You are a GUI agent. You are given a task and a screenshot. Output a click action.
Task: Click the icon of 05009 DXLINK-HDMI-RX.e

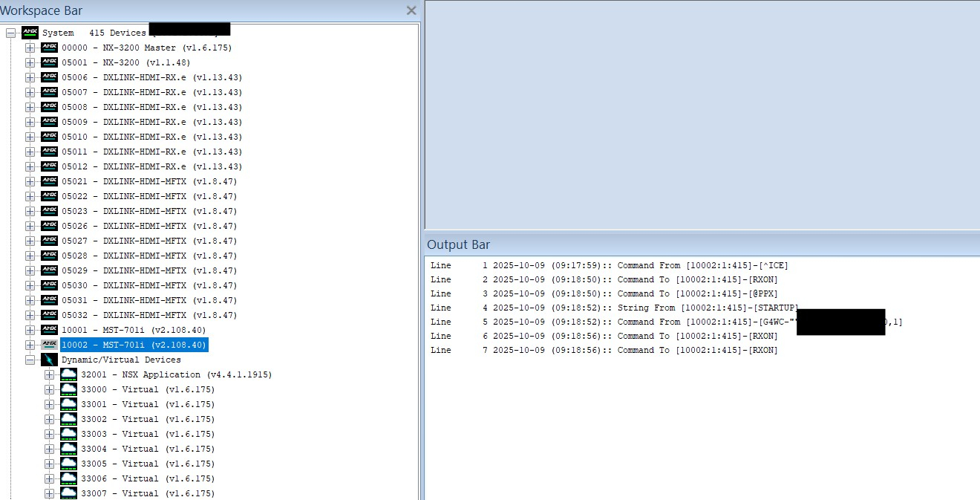click(49, 122)
